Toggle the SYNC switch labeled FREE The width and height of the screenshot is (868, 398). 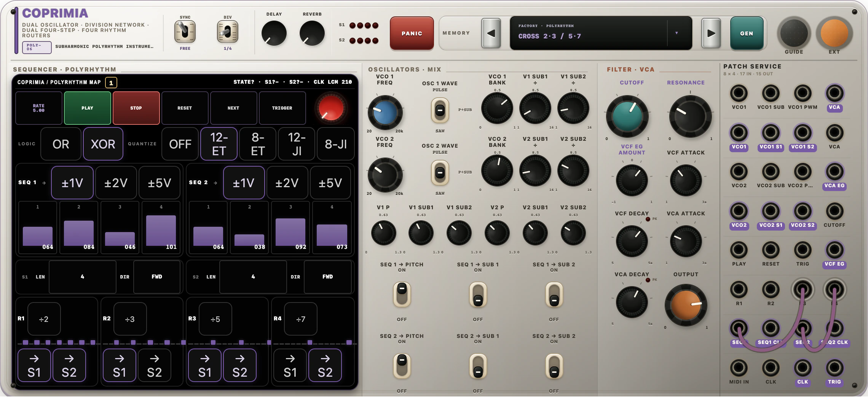(185, 32)
